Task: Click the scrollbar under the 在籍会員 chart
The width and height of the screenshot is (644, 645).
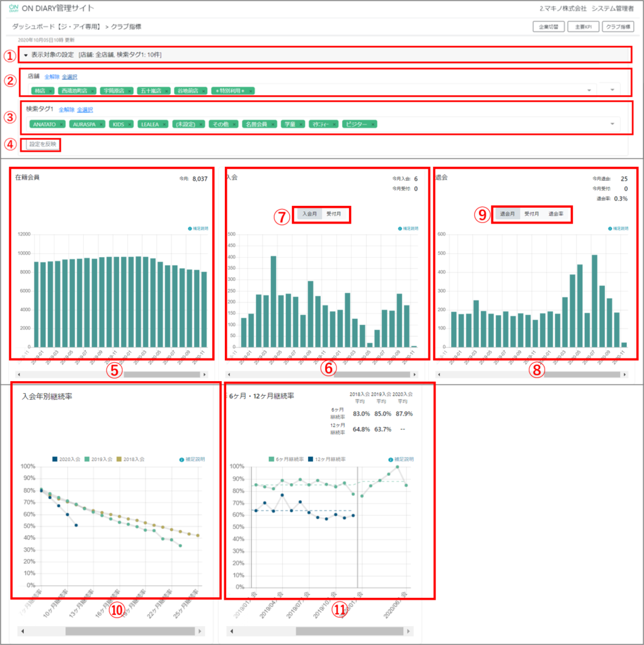Action: coord(161,374)
